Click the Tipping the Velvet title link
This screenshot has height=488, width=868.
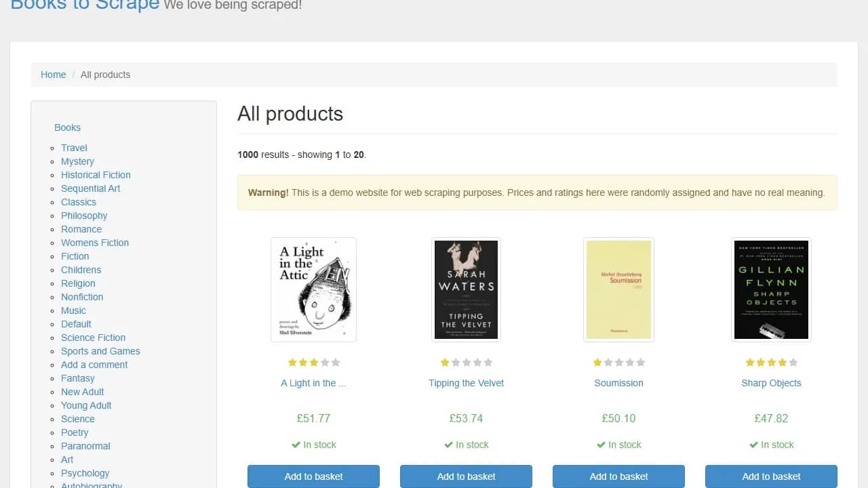click(x=466, y=383)
